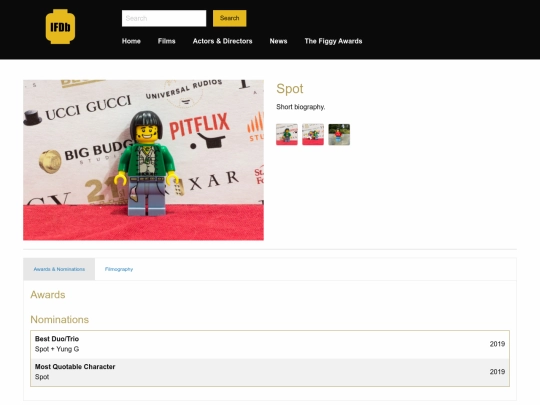Open The Figgy Awards page
The image size is (540, 405).
pos(333,41)
